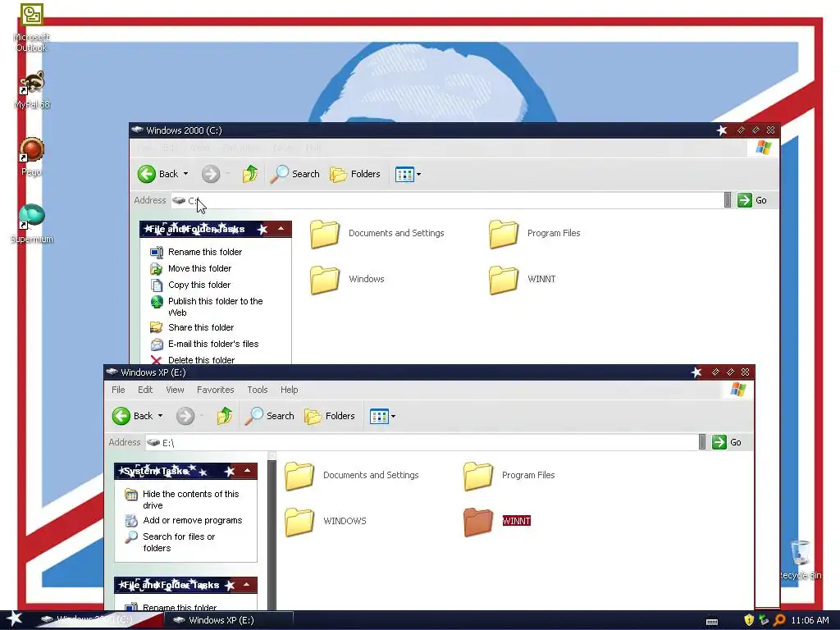Open Views dropdown arrow in E: window
The height and width of the screenshot is (630, 840).
click(393, 416)
